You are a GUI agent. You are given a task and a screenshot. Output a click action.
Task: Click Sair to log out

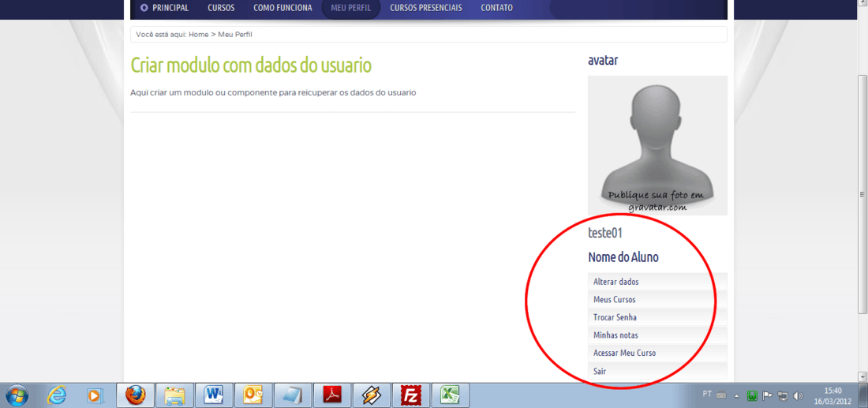pos(657,371)
